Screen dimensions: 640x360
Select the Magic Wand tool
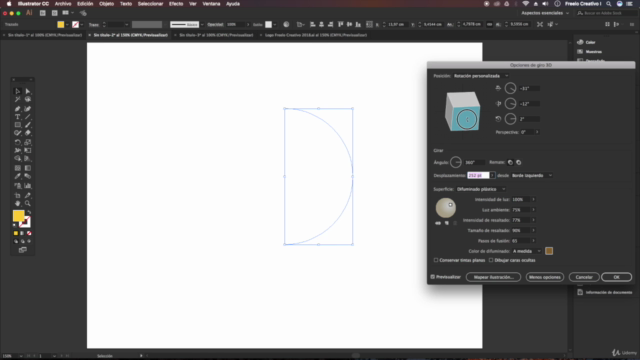18,99
